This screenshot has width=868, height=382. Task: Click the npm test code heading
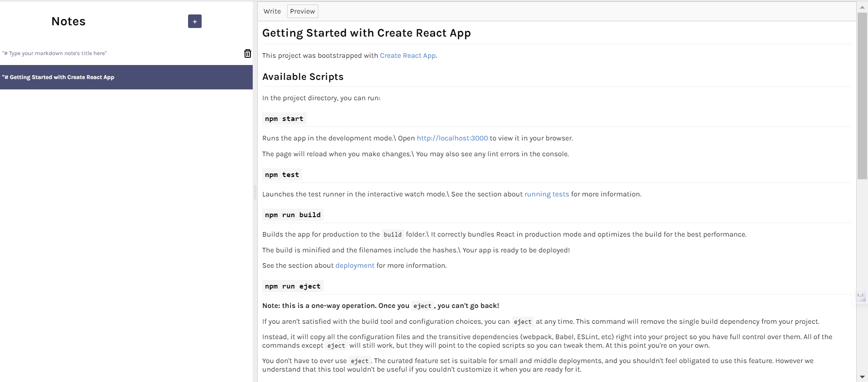[282, 175]
